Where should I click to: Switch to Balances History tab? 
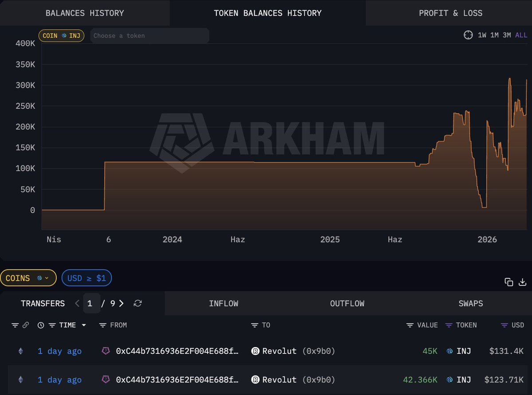pos(85,13)
